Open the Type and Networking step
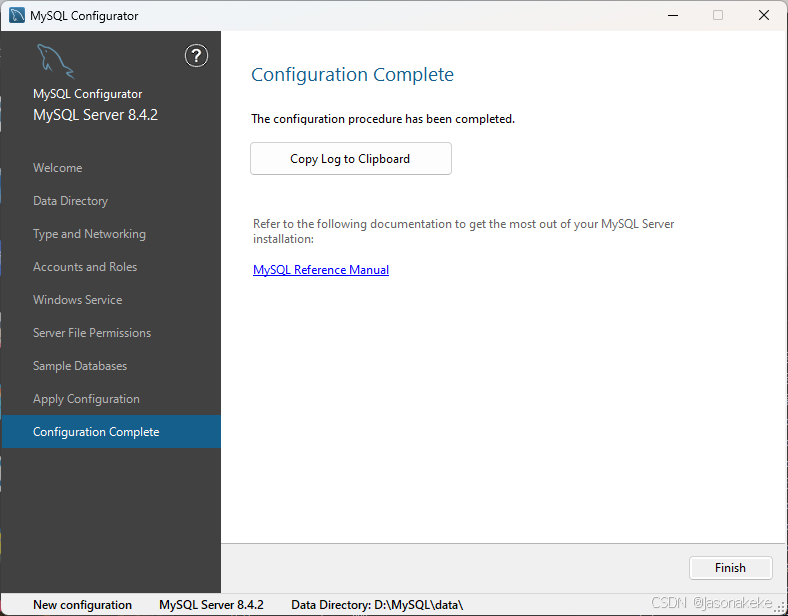Image resolution: width=788 pixels, height=616 pixels. pyautogui.click(x=89, y=234)
